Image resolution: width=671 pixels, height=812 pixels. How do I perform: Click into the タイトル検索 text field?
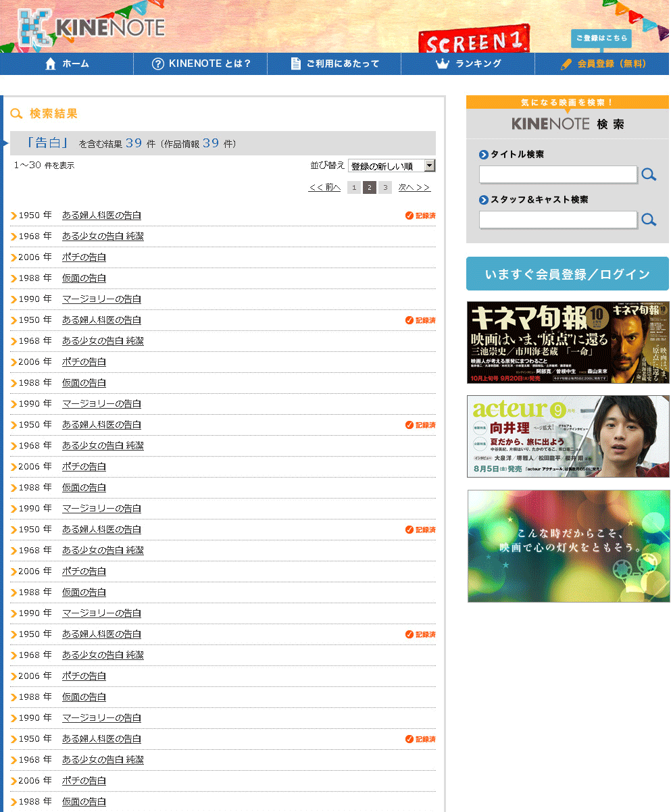[x=557, y=175]
